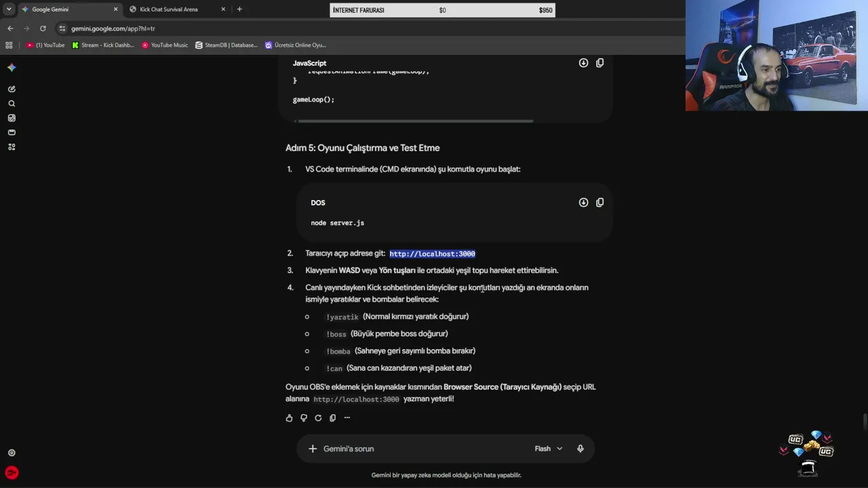Click the !yaratık command text
Screen dimensions: 868x488
coord(342,317)
